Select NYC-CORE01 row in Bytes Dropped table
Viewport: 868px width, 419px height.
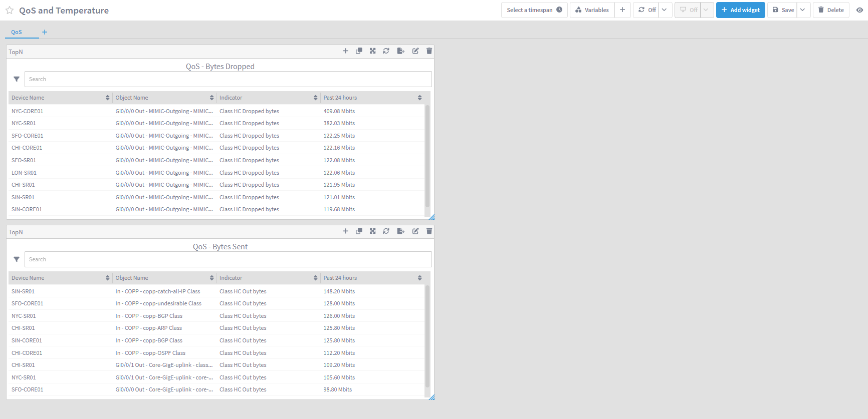coord(216,111)
